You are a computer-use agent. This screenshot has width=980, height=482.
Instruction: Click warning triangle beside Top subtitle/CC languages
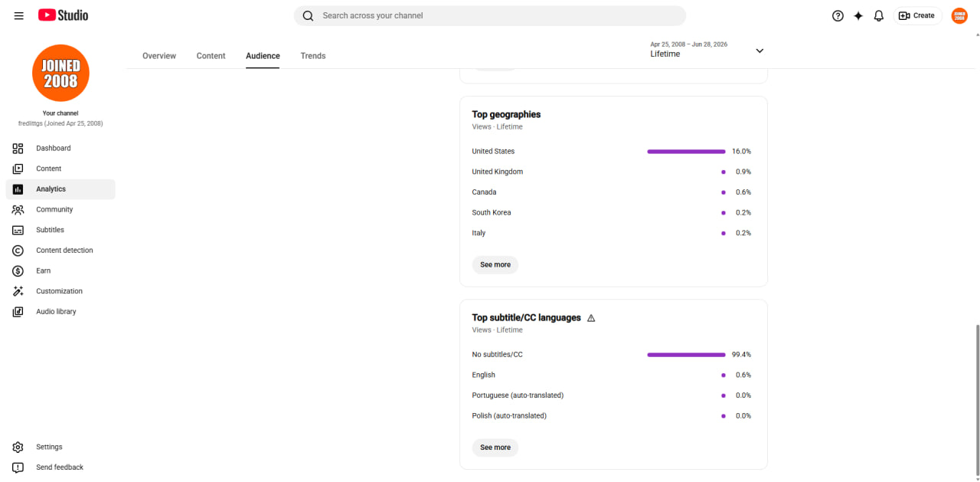point(591,318)
